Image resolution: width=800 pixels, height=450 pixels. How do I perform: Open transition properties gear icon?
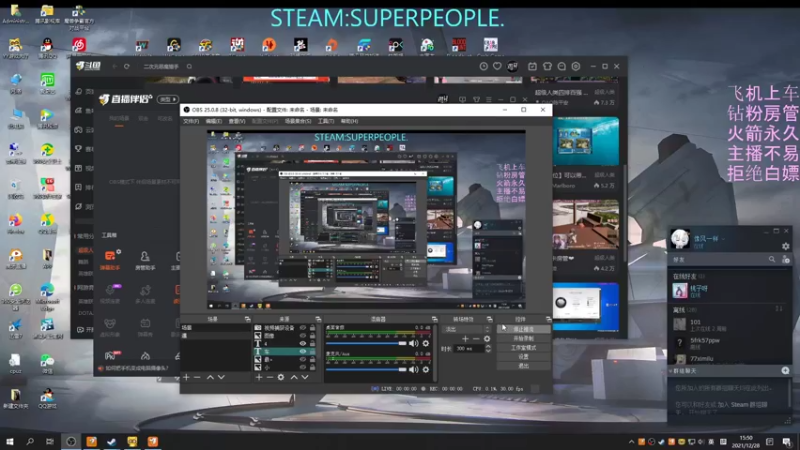coord(487,339)
